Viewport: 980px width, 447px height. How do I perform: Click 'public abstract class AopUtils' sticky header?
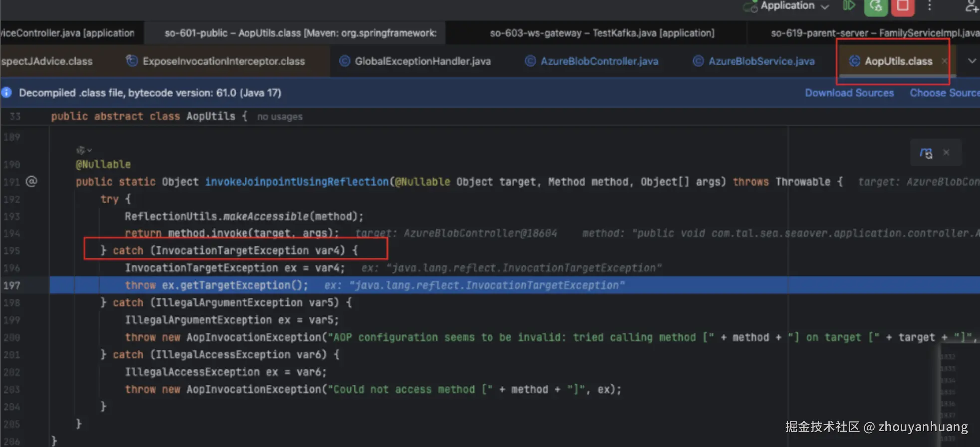click(x=149, y=116)
